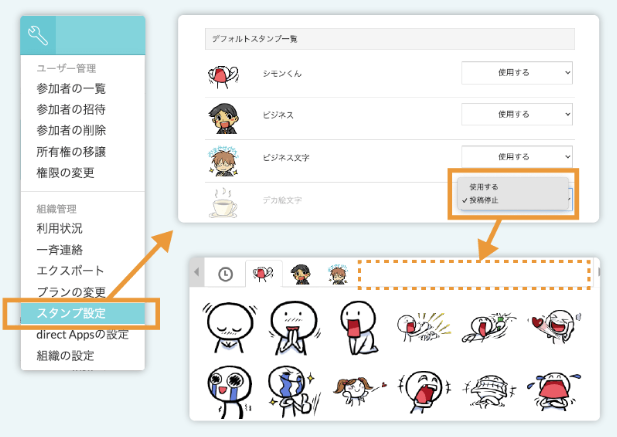This screenshot has height=437, width=617.
Task: Send the laughing stamp with red heart
Action: click(555, 326)
